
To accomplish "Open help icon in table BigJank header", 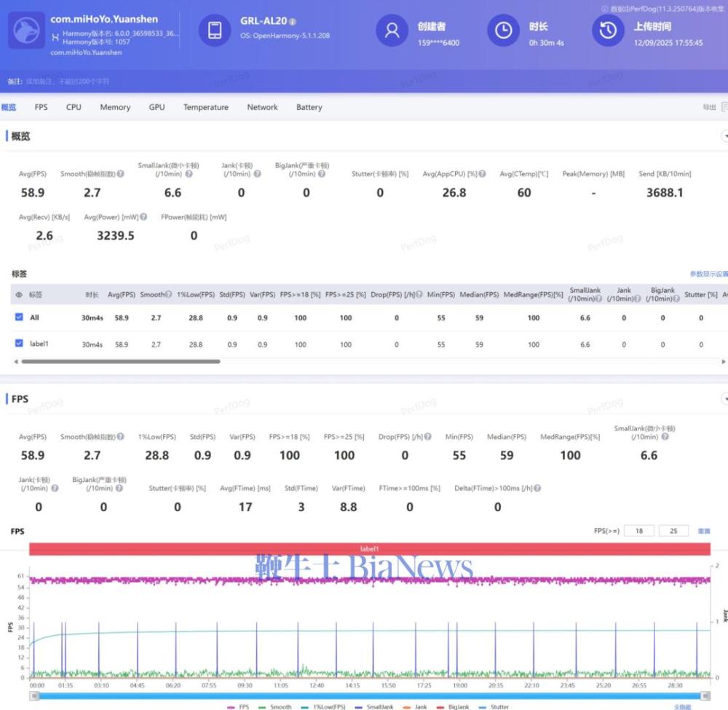I will click(x=676, y=299).
